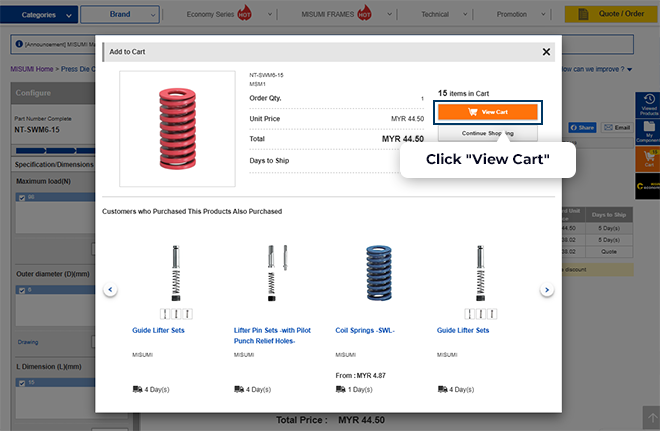Toggle the Maximum load 98 checkbox
The width and height of the screenshot is (660, 431).
pyautogui.click(x=22, y=197)
